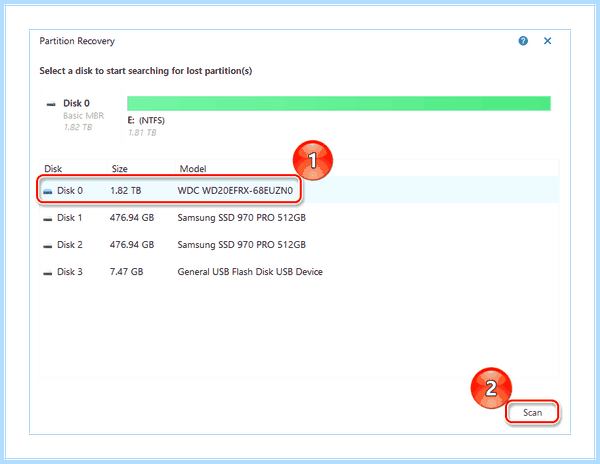
Task: Click the Disk 3 drive icon
Action: [x=47, y=273]
